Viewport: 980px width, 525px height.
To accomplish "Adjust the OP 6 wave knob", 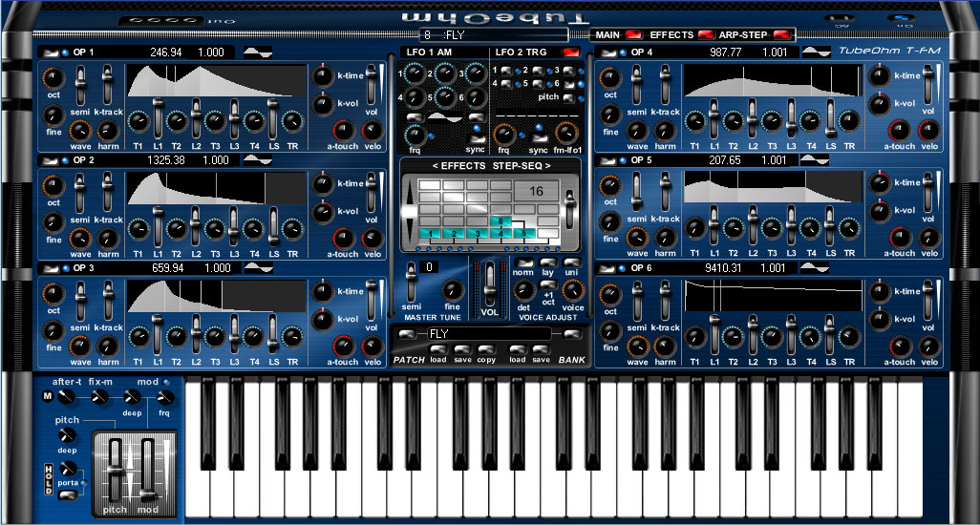I will (637, 346).
